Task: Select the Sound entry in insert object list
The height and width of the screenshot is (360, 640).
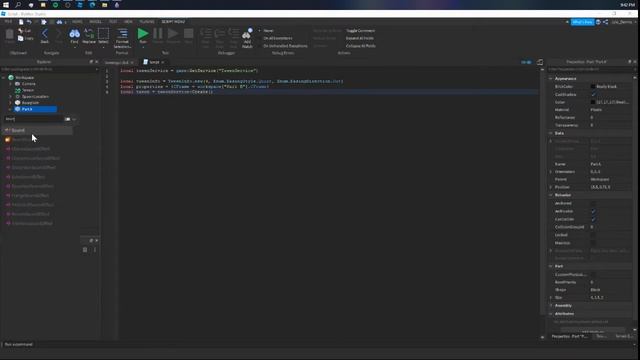Action: [x=38, y=130]
